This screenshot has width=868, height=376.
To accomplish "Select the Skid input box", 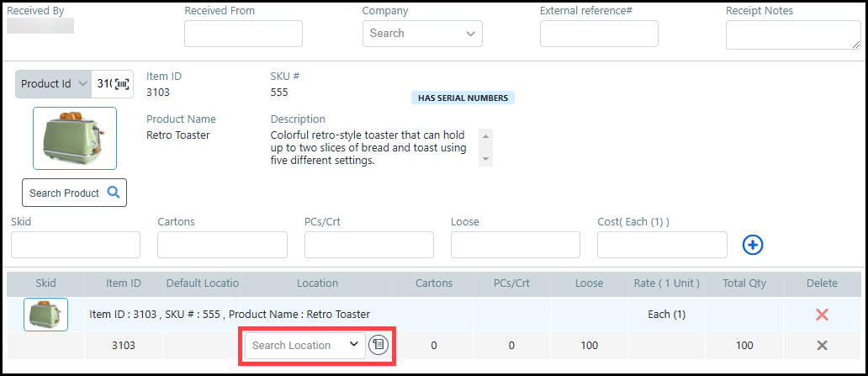I will click(x=76, y=245).
